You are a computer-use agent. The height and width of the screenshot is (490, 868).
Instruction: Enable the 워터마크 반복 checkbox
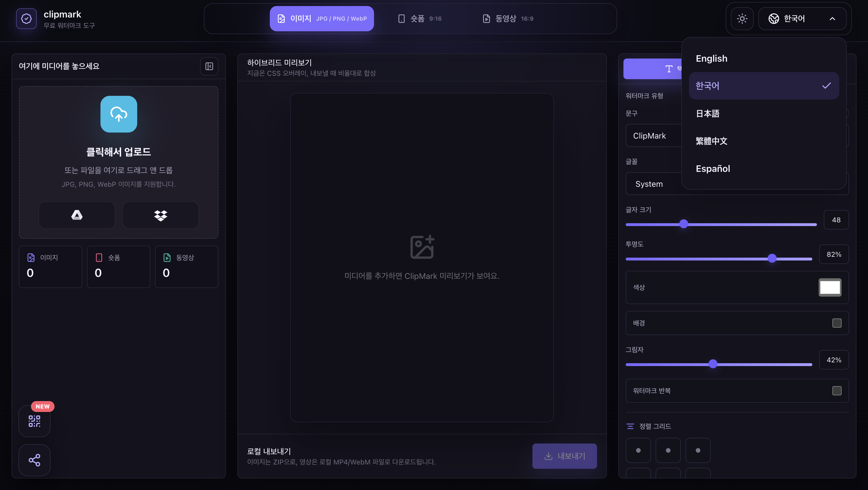click(x=837, y=391)
